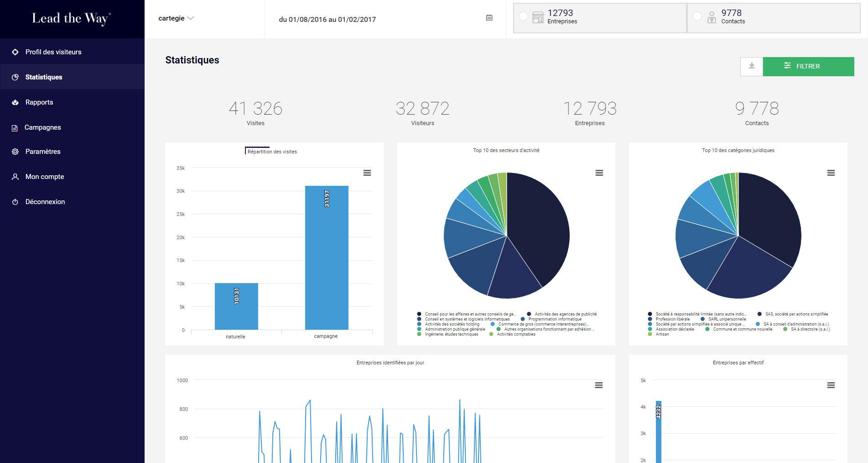
Task: Click the Paramètres gear icon
Action: pyautogui.click(x=15, y=152)
